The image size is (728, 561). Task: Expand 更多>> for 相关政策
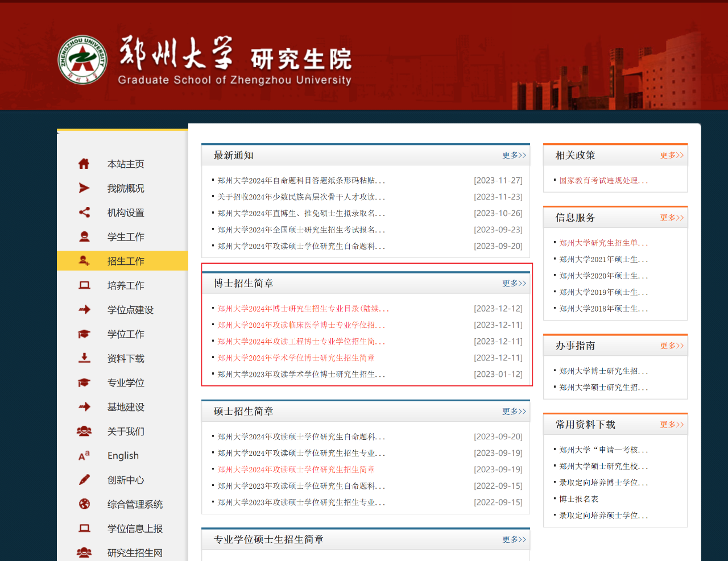(672, 155)
